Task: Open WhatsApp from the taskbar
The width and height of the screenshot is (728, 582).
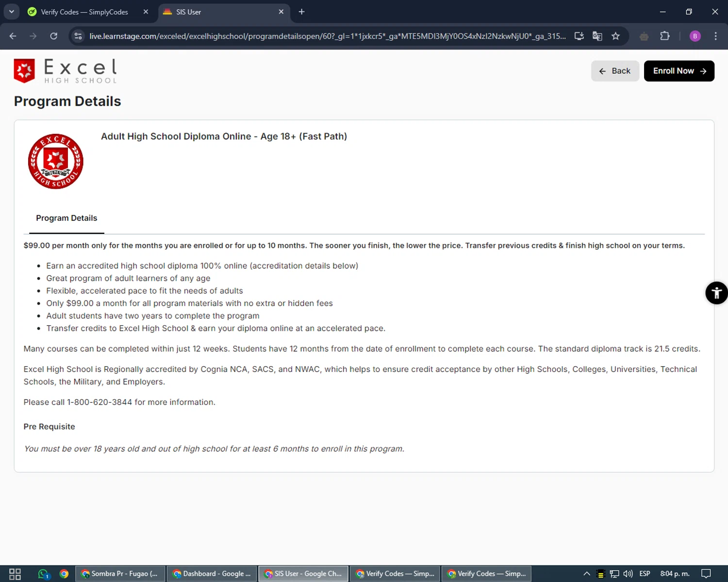Action: 44,574
